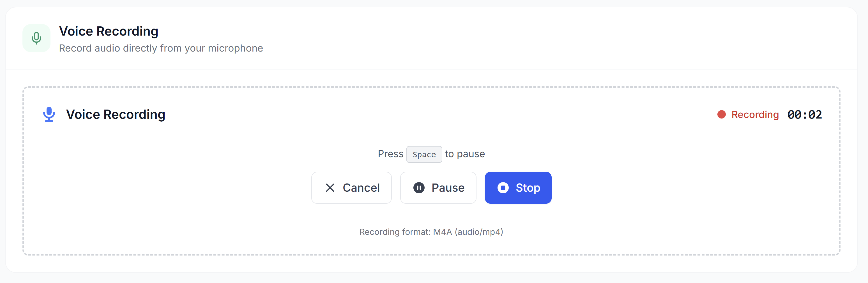
Task: Click the green microphone header icon
Action: point(36,38)
